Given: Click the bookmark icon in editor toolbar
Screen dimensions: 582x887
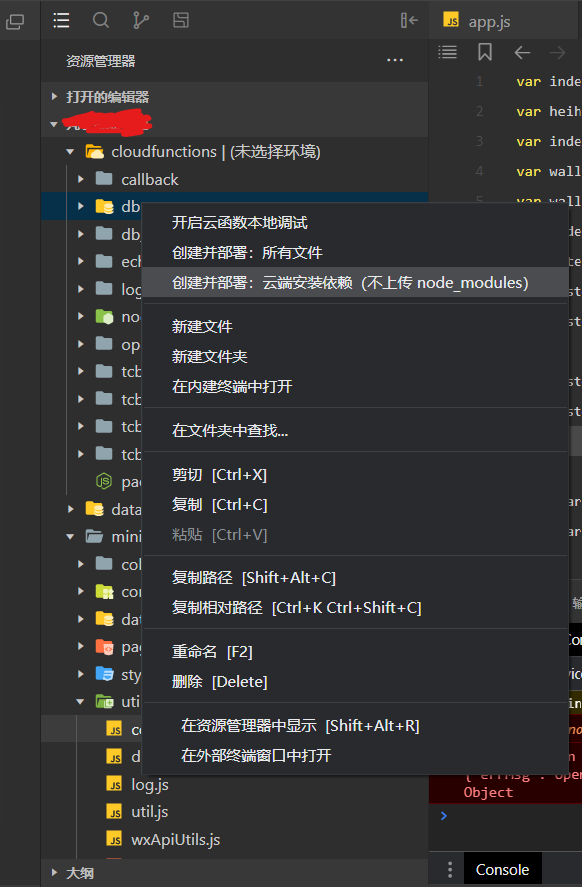Looking at the screenshot, I should [485, 52].
